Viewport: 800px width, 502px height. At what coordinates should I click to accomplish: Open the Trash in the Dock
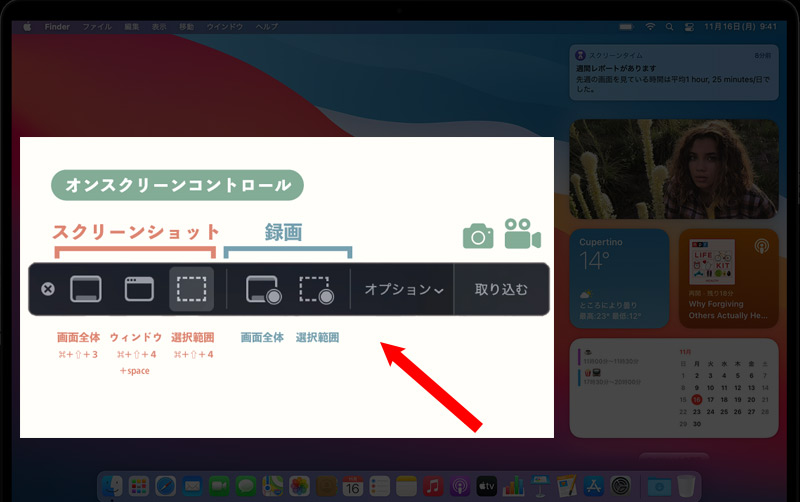pyautogui.click(x=686, y=486)
